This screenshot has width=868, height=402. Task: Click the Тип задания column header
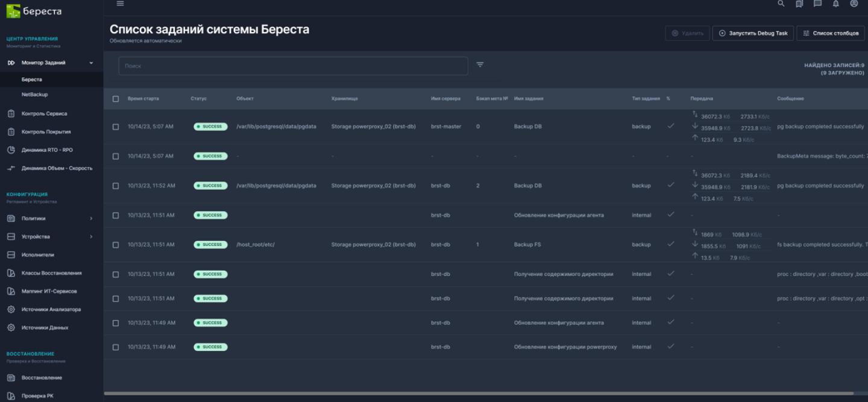point(646,99)
